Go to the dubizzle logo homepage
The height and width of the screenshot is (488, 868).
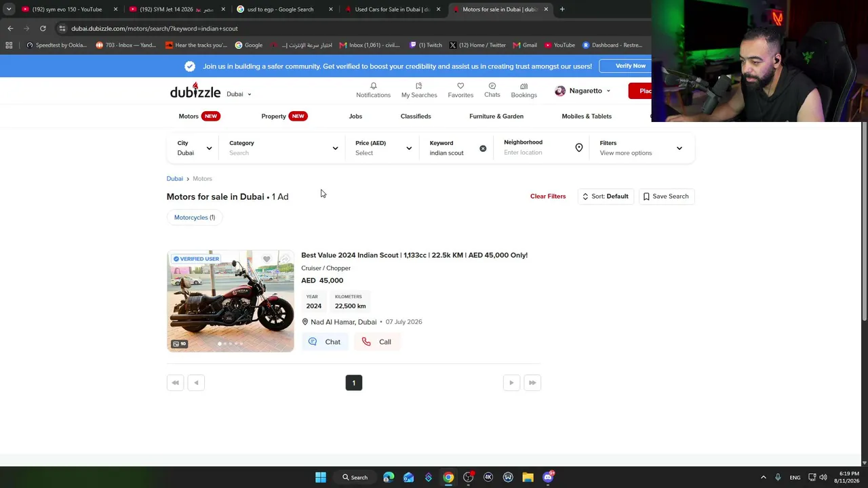(x=195, y=91)
